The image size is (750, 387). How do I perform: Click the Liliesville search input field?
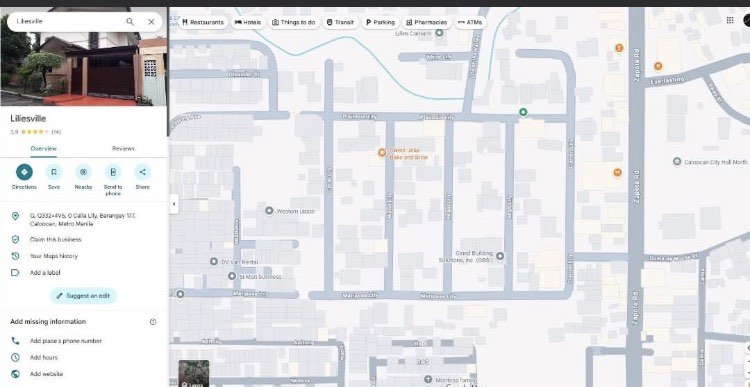coord(67,22)
